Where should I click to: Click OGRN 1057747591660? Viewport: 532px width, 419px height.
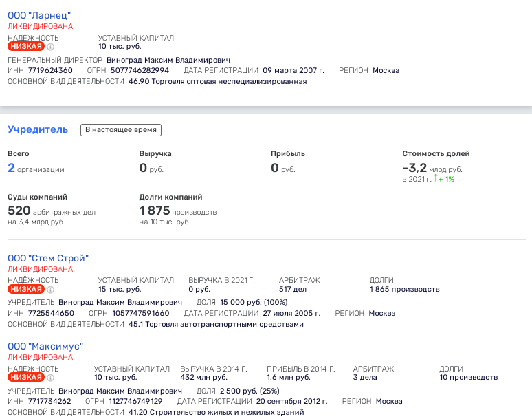click(x=141, y=314)
